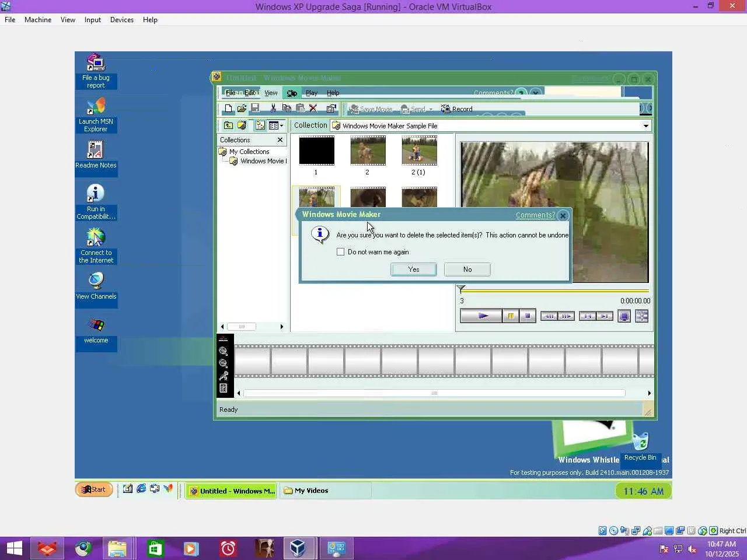Click the first empty storyboard frame

click(x=252, y=360)
